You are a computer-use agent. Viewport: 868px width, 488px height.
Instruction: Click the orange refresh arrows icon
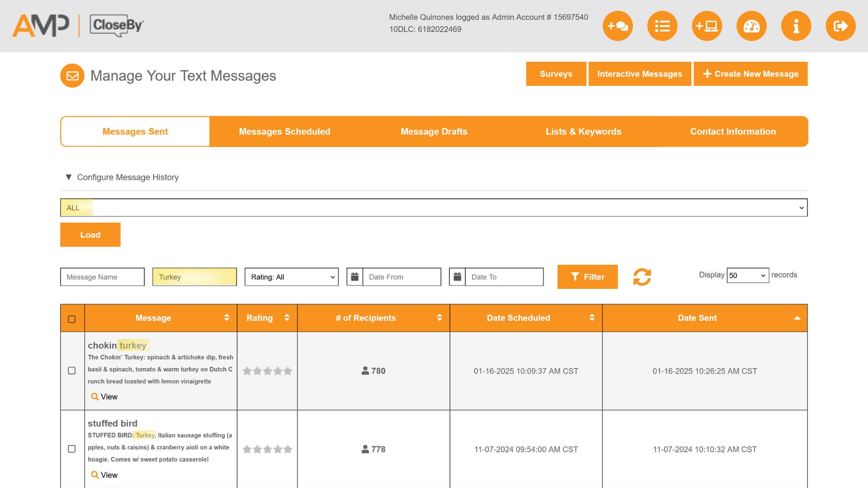click(x=642, y=277)
